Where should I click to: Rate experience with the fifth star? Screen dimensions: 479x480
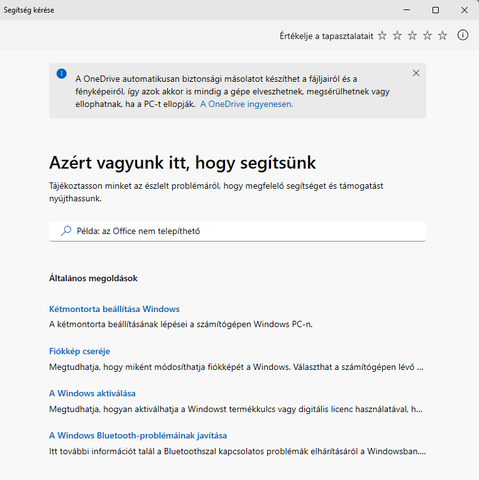point(442,35)
